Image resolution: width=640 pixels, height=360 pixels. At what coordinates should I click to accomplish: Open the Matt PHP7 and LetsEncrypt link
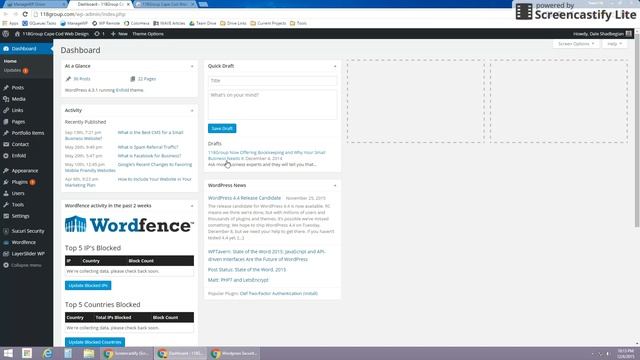point(238,280)
